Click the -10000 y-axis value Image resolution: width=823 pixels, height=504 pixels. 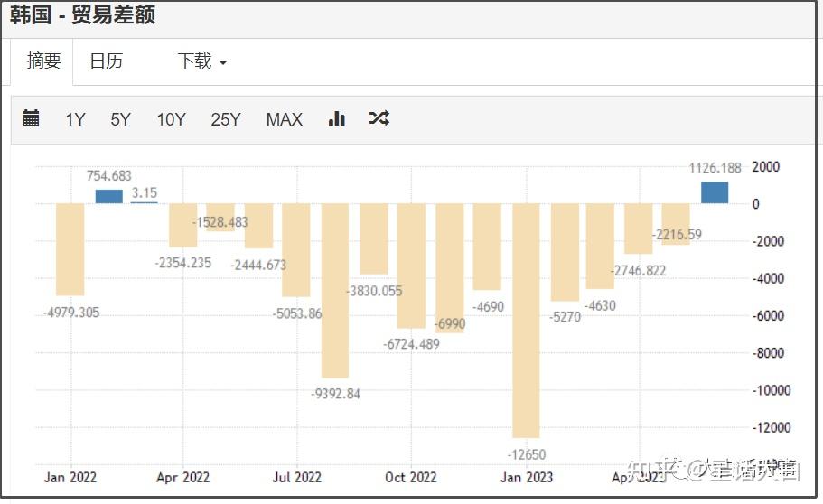[772, 390]
